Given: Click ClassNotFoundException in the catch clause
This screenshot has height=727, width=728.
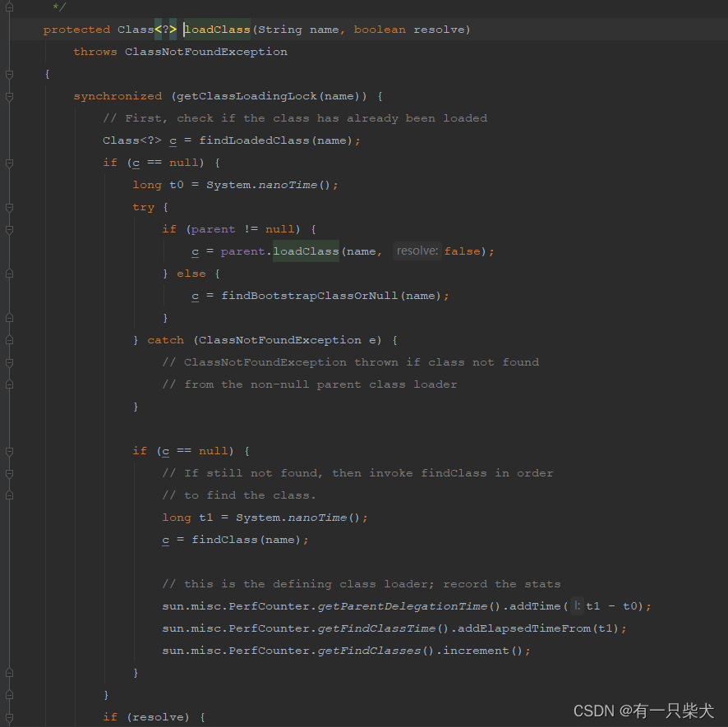Looking at the screenshot, I should pyautogui.click(x=280, y=340).
